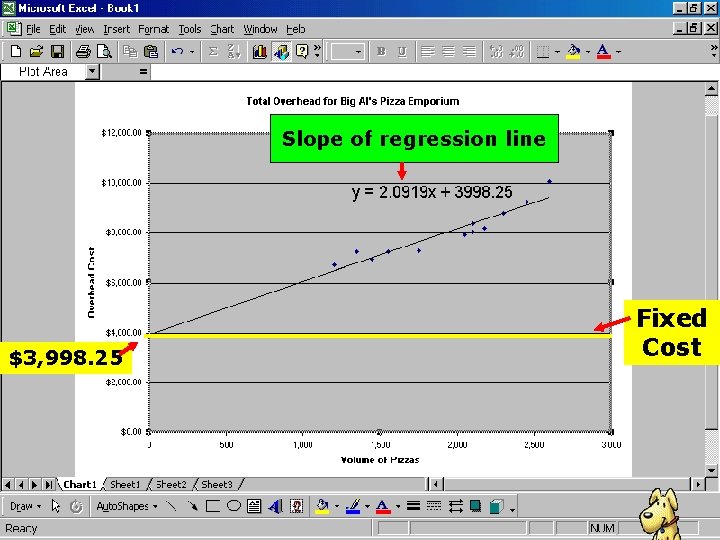Center the text alignment

449,51
